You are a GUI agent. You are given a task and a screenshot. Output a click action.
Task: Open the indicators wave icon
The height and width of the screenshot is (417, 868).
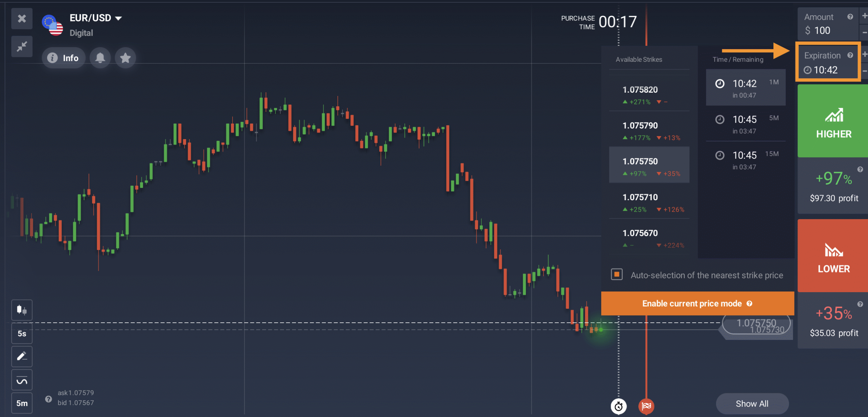[x=22, y=380]
